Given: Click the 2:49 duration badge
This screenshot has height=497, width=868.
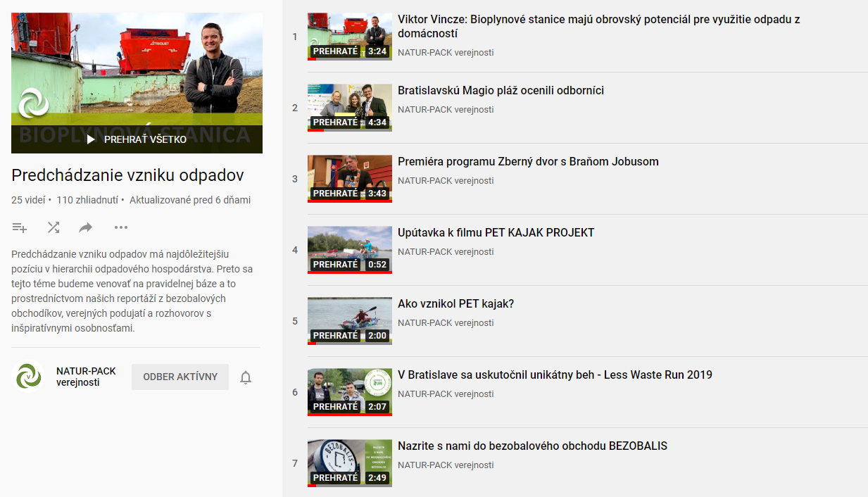Looking at the screenshot, I should pyautogui.click(x=377, y=478).
